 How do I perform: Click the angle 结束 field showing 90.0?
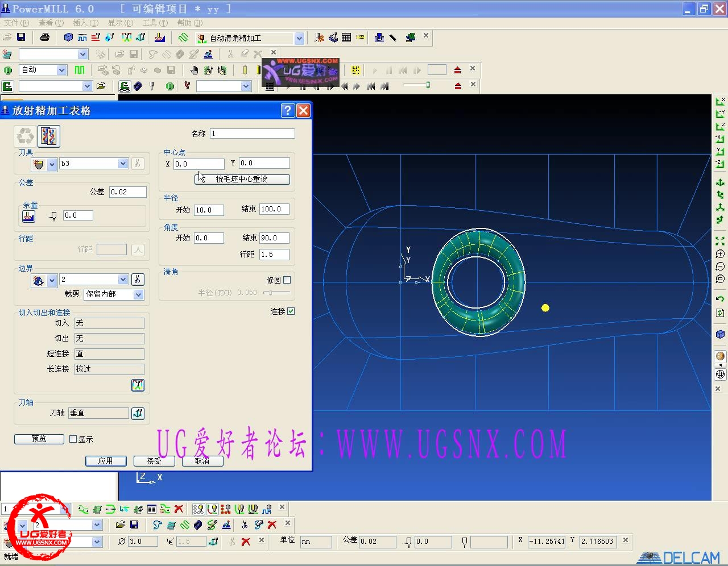274,238
